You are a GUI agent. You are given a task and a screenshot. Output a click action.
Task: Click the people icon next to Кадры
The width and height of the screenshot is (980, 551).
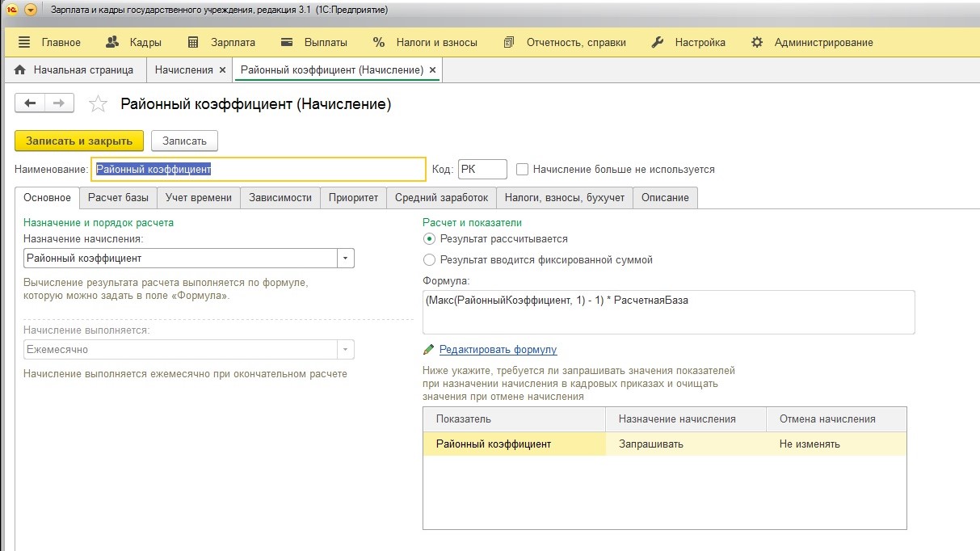tap(113, 42)
